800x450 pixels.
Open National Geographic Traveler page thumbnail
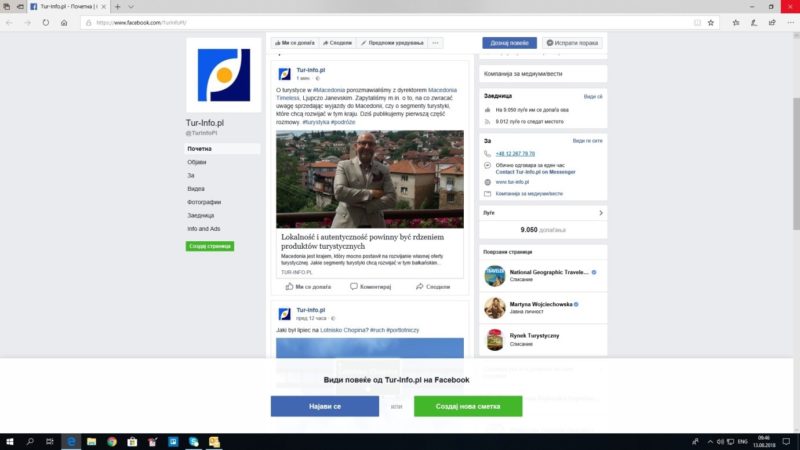494,276
